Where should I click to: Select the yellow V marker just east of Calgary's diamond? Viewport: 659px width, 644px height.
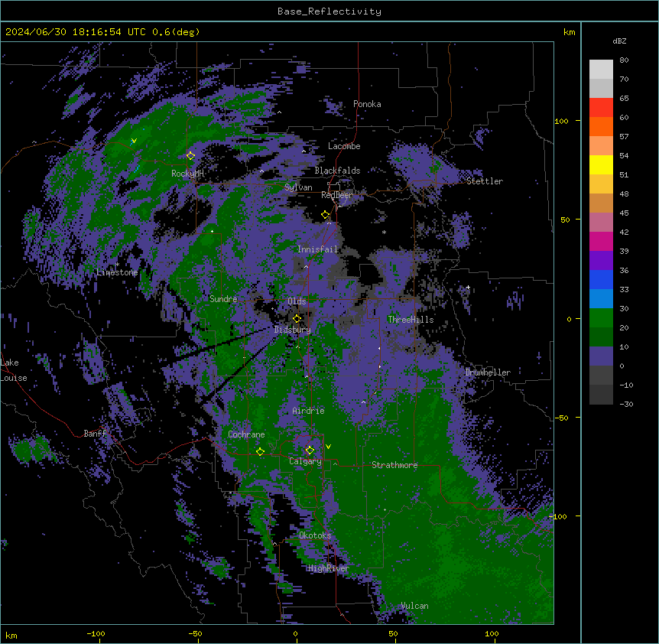[x=328, y=447]
